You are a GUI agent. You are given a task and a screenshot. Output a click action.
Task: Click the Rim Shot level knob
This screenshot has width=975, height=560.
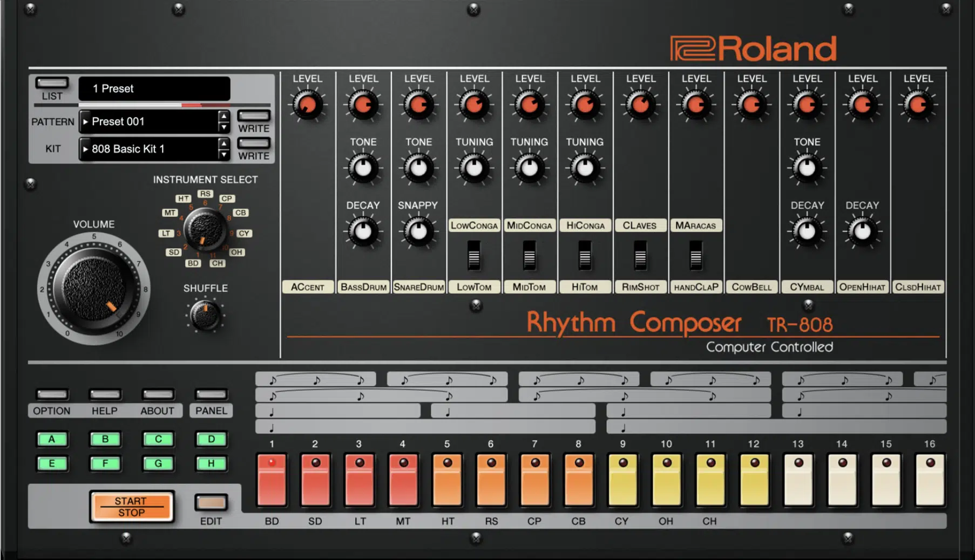[x=641, y=105]
